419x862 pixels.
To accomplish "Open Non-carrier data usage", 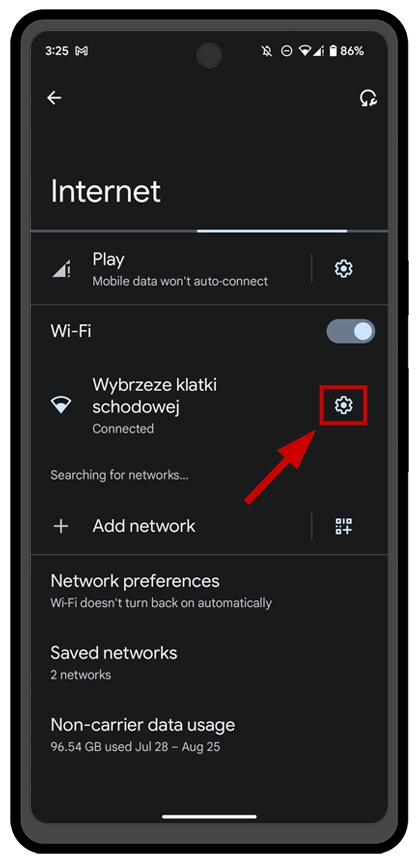I will (209, 735).
